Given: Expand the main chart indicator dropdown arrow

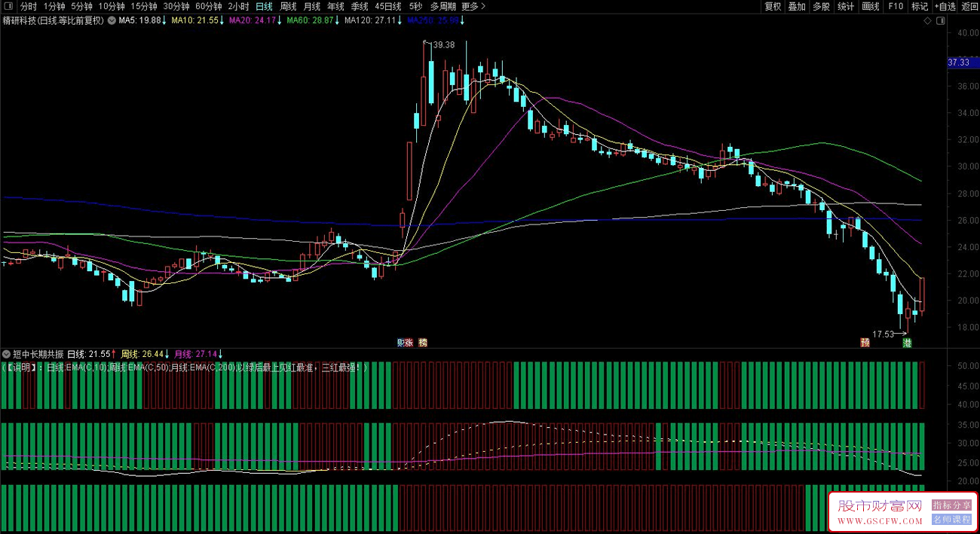Looking at the screenshot, I should click(111, 21).
